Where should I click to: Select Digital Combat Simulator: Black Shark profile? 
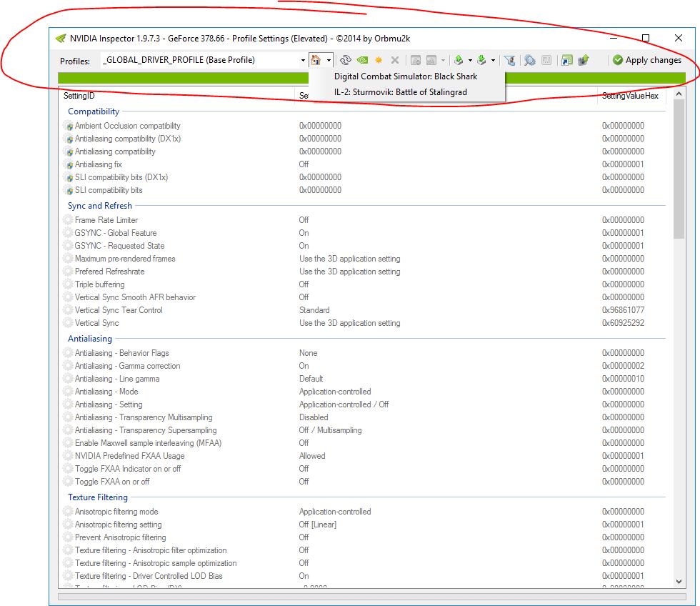tap(406, 76)
